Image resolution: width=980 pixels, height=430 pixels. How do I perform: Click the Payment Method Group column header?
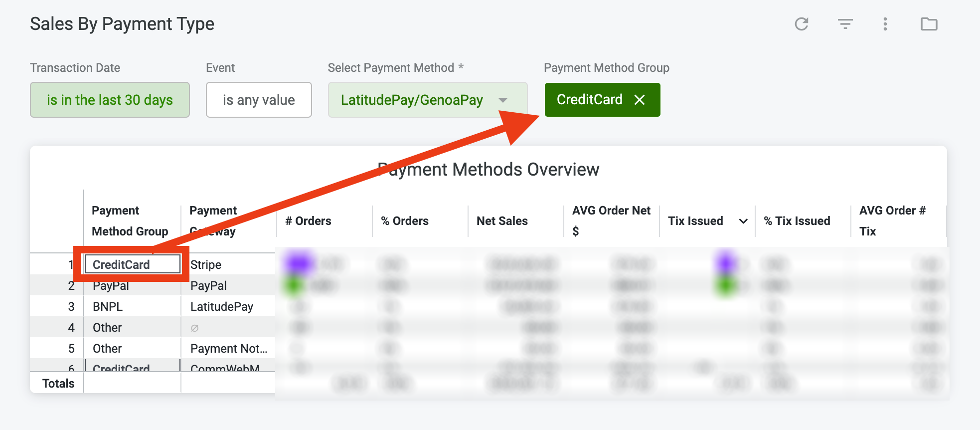coord(130,221)
